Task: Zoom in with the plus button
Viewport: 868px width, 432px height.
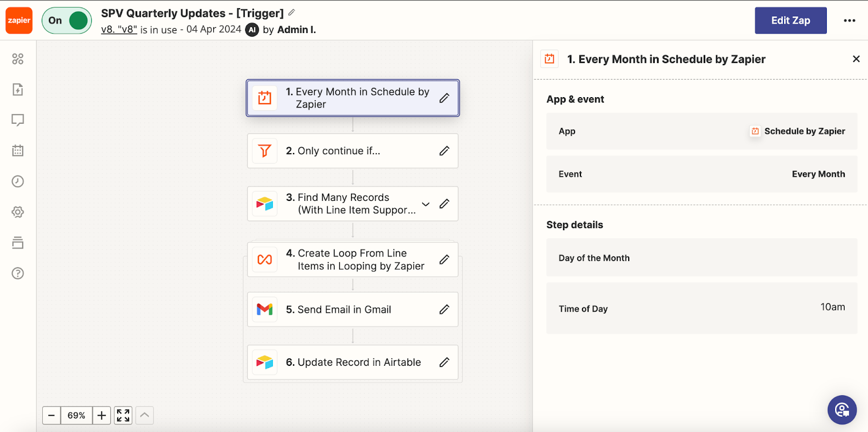Action: [101, 416]
